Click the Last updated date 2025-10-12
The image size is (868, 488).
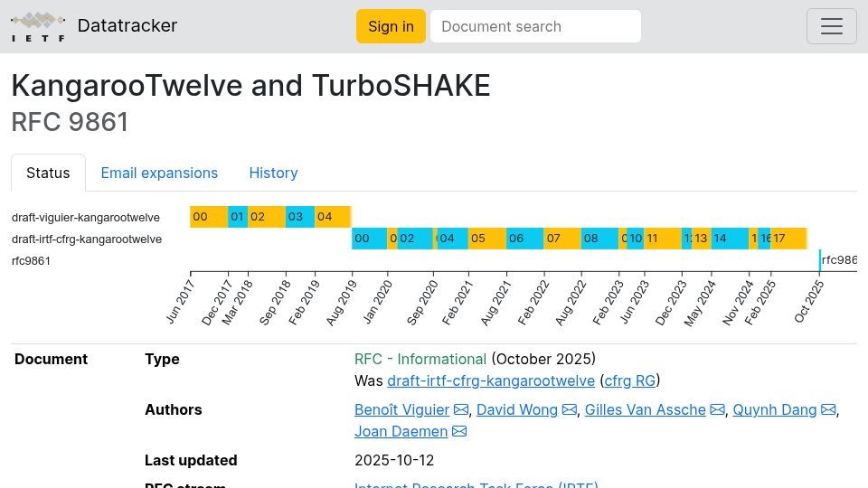point(394,460)
